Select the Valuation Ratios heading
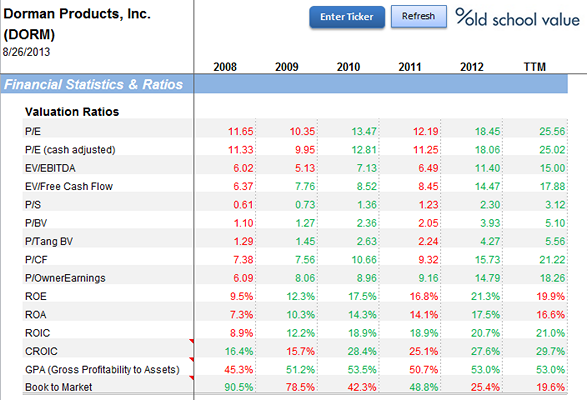The image size is (587, 400). pos(72,112)
